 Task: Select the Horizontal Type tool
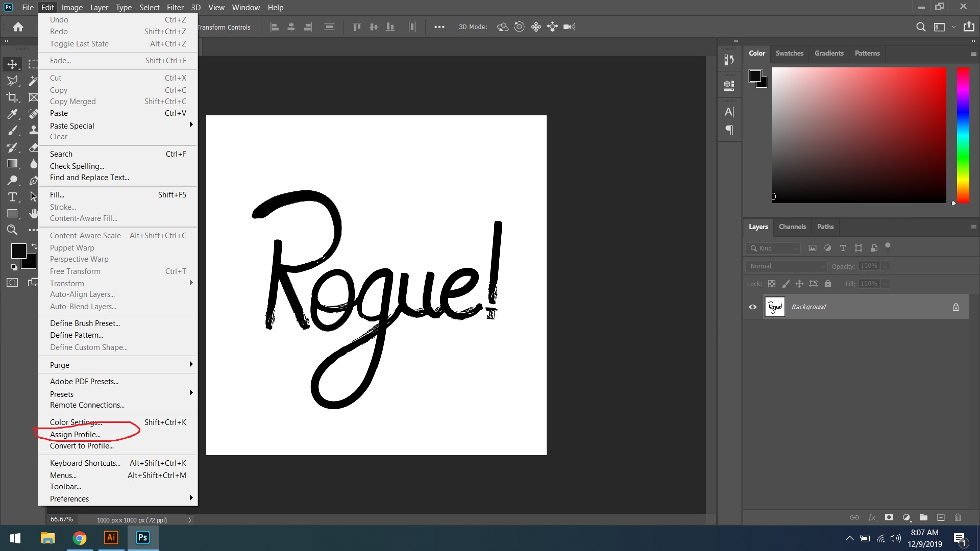coord(12,197)
